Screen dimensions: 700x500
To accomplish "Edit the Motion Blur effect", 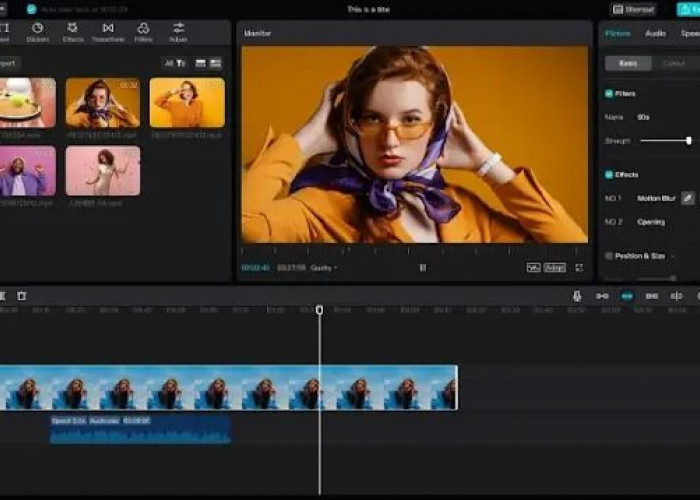I will (688, 198).
